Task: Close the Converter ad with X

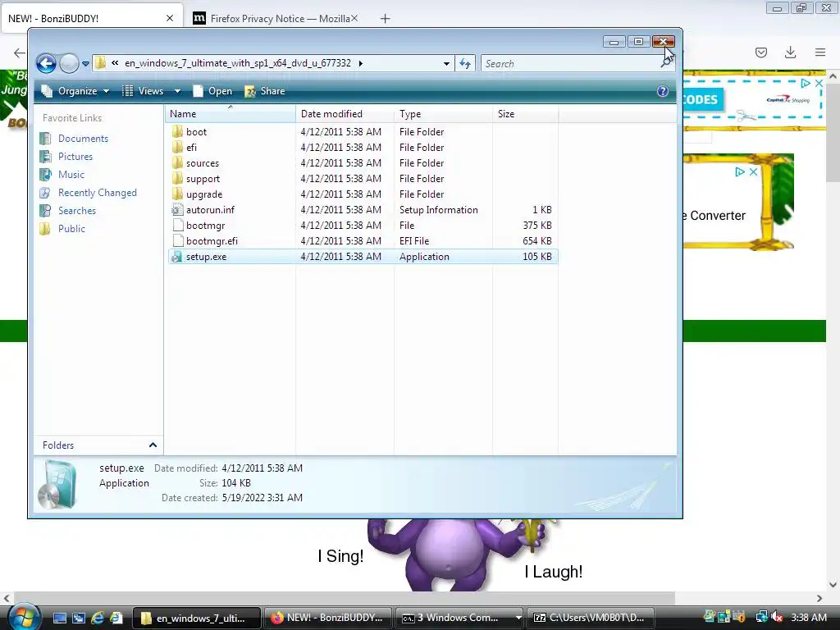Action: (x=753, y=171)
